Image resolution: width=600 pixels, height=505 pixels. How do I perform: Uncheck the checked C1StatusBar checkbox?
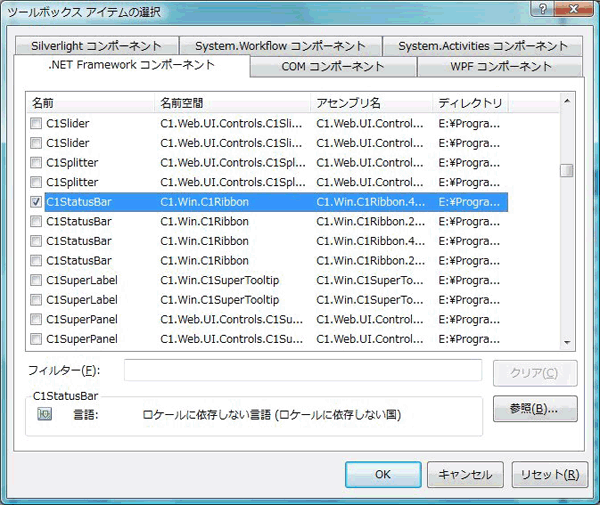point(36,202)
